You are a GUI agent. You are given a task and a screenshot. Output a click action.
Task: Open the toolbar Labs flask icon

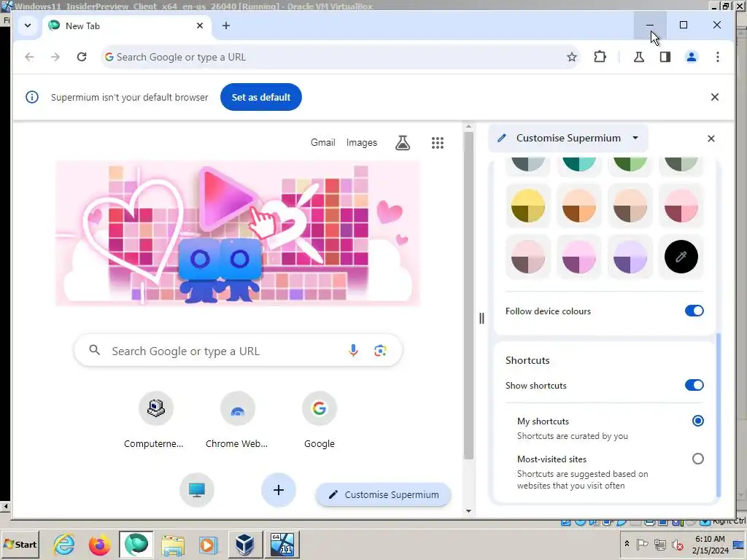tap(639, 57)
